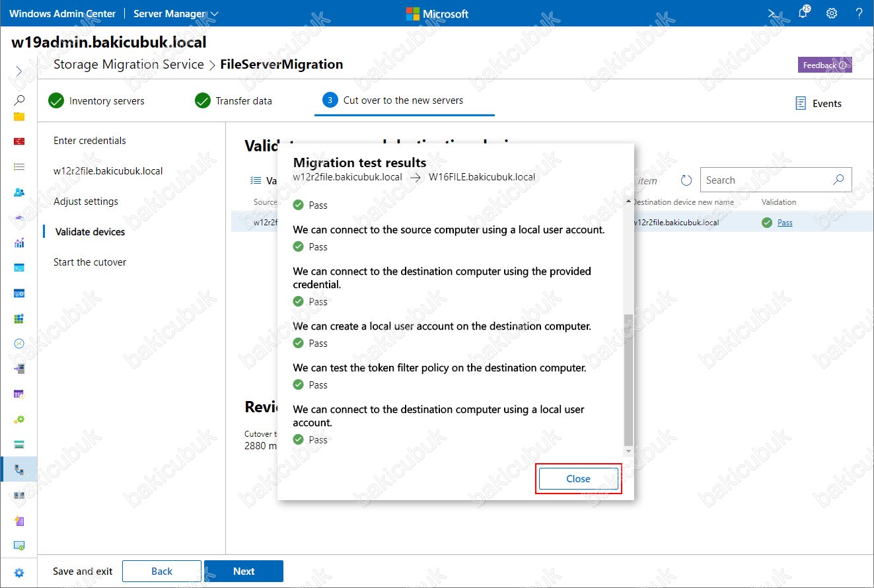Open the Server Manager dropdown
Screen dimensions: 874x588
(176, 13)
